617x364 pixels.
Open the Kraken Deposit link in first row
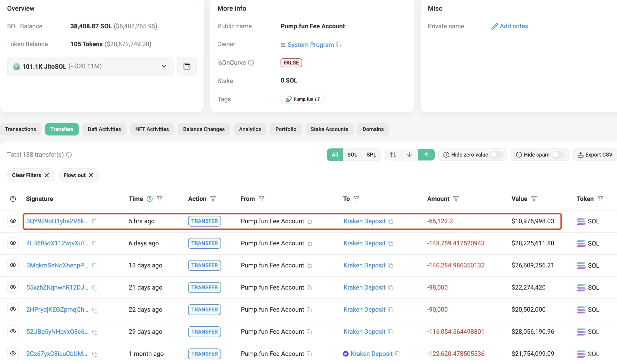tap(364, 221)
